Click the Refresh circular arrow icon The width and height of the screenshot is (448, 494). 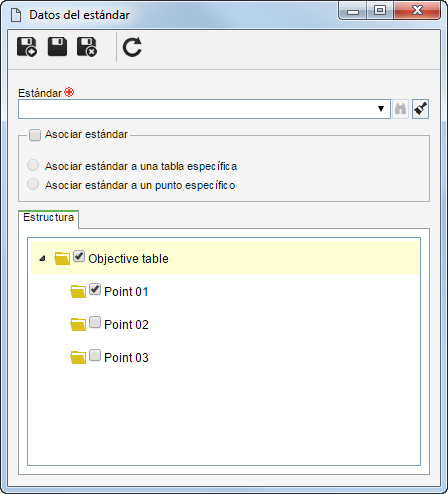click(x=132, y=47)
